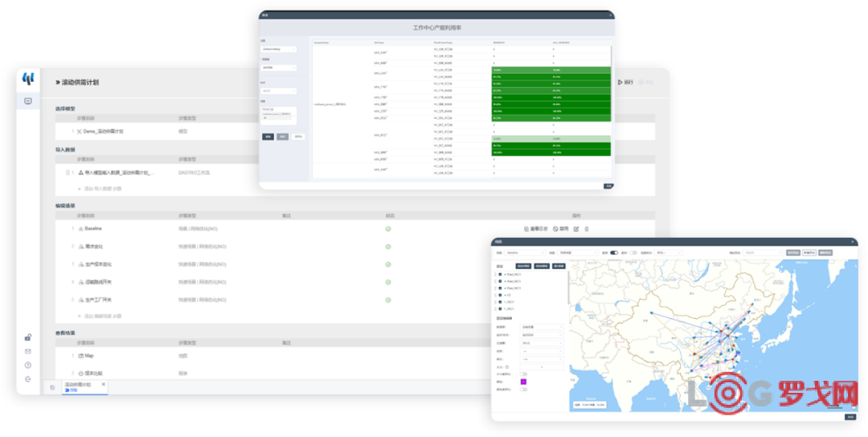Click the purple color swatch
The image size is (868, 437).
523,382
